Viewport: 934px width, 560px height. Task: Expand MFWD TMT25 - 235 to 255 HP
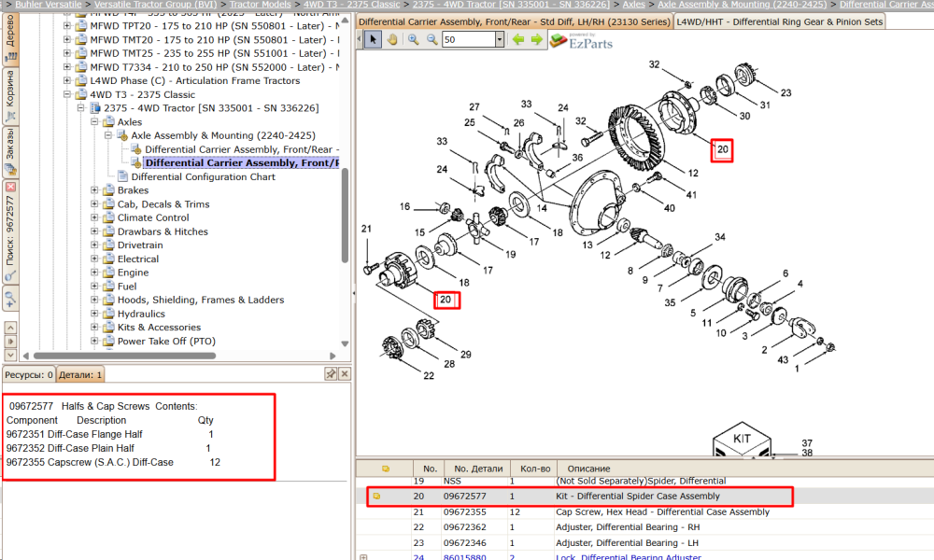[67, 53]
